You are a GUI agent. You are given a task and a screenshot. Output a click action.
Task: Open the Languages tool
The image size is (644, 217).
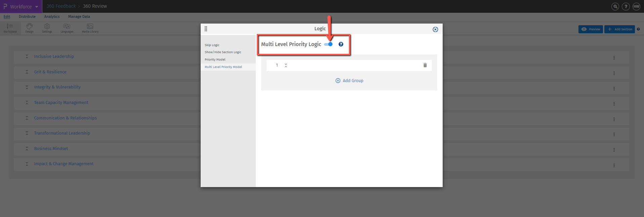pos(67,28)
